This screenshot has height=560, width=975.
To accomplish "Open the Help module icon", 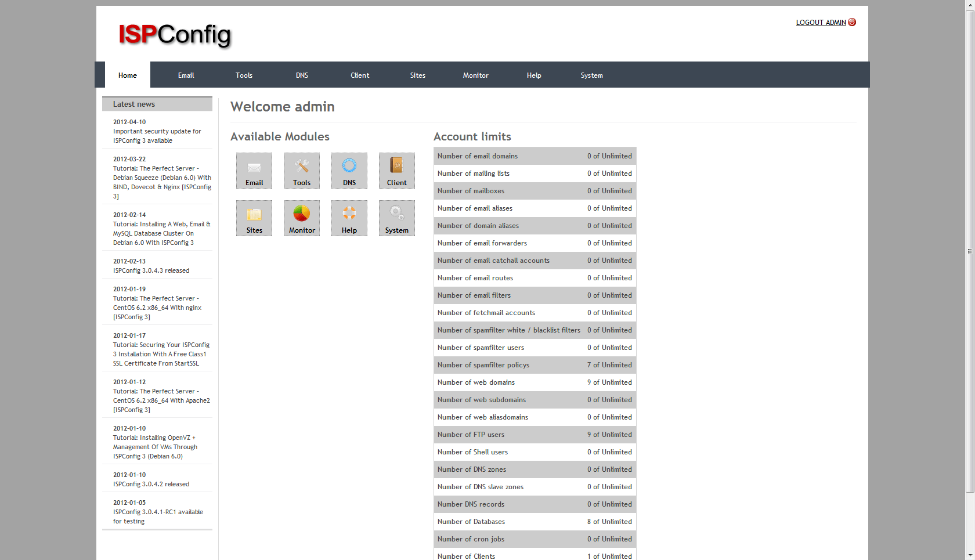I will [x=349, y=218].
